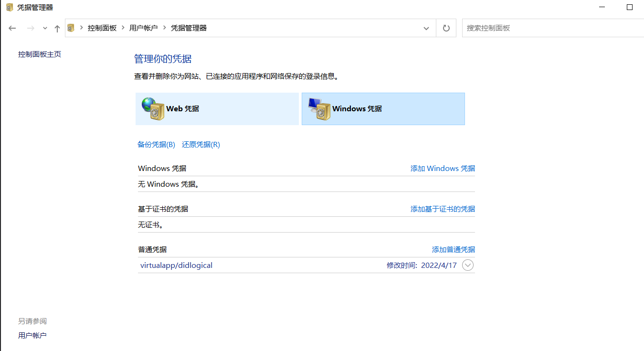Expand virtualapp/didlogical with the chevron button
The width and height of the screenshot is (644, 351).
468,265
